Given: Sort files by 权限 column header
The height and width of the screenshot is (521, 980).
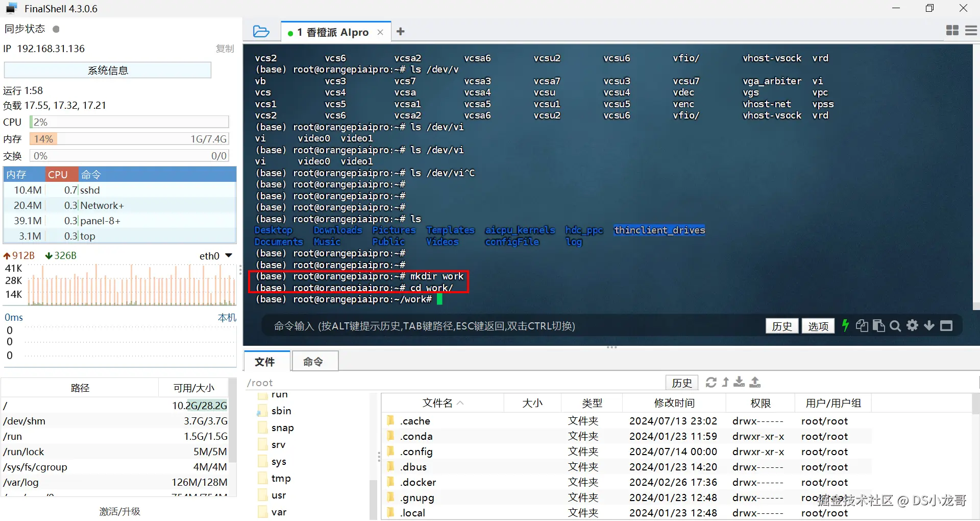Looking at the screenshot, I should [x=761, y=403].
